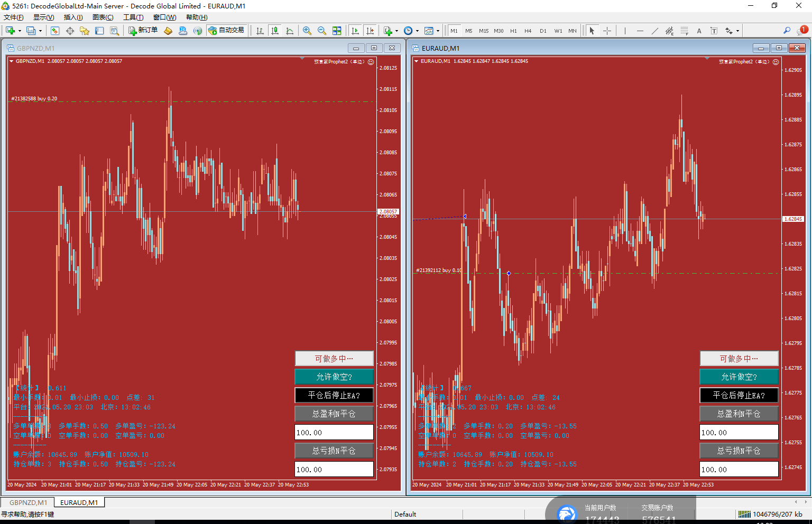Screen dimensions: 812x524
Task: Select the crosshair tool
Action: coord(607,31)
